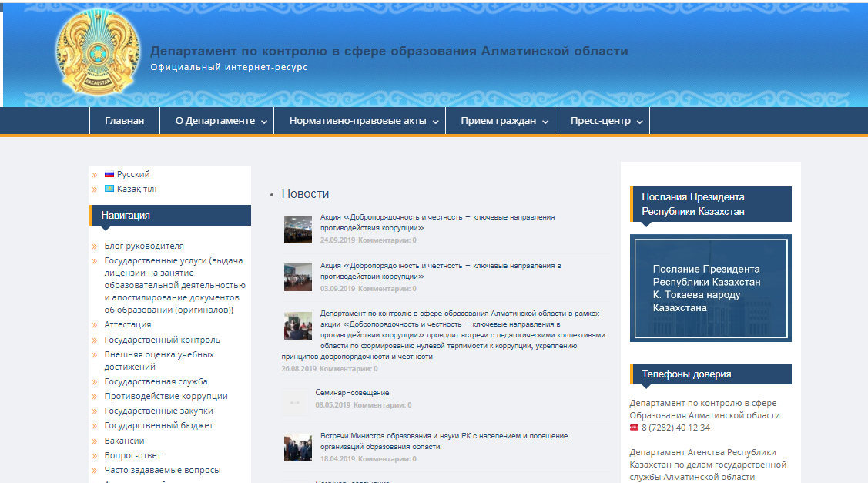Viewport: 868px width, 483px height.
Task: Read the Департамент проводит встречи article
Action: point(444,335)
